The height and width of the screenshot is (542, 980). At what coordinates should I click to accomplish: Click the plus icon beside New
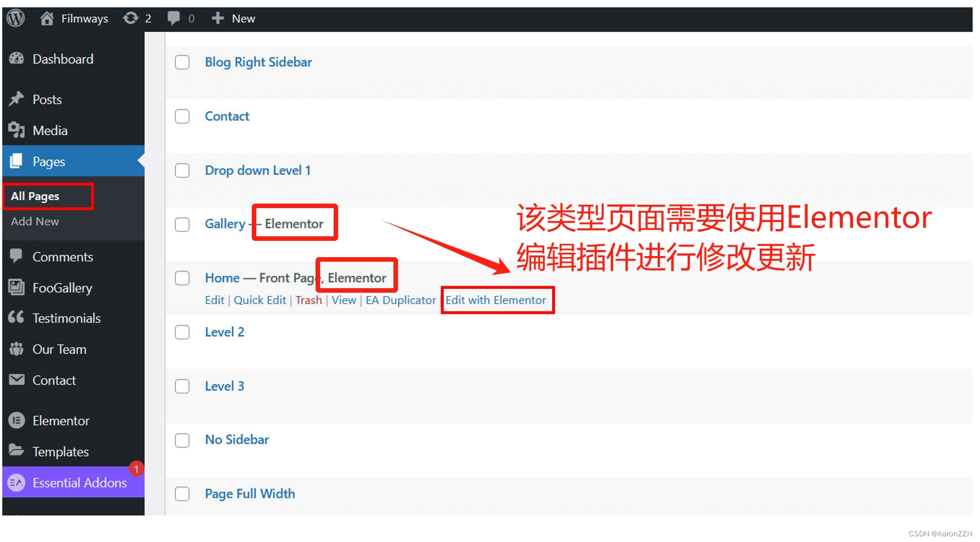click(218, 19)
